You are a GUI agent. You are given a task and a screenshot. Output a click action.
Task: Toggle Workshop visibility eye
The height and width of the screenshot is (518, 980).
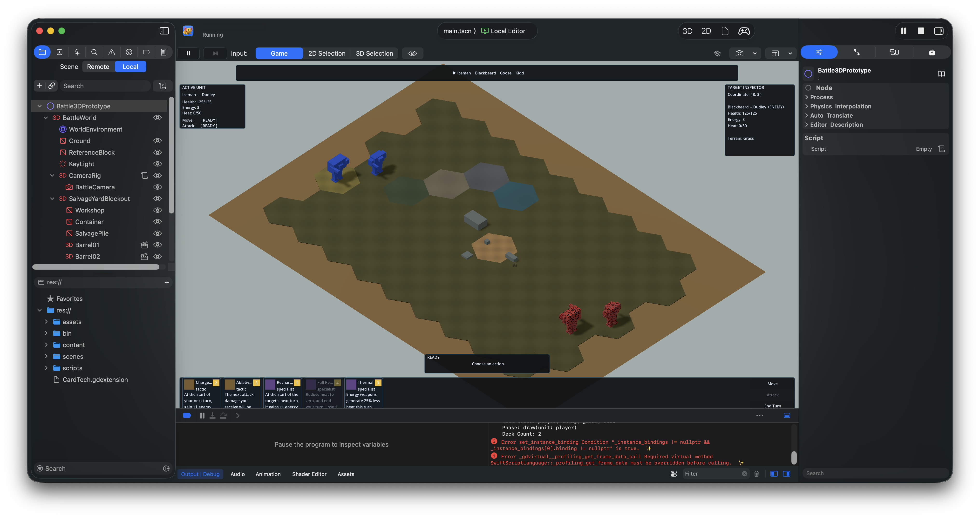pos(157,210)
